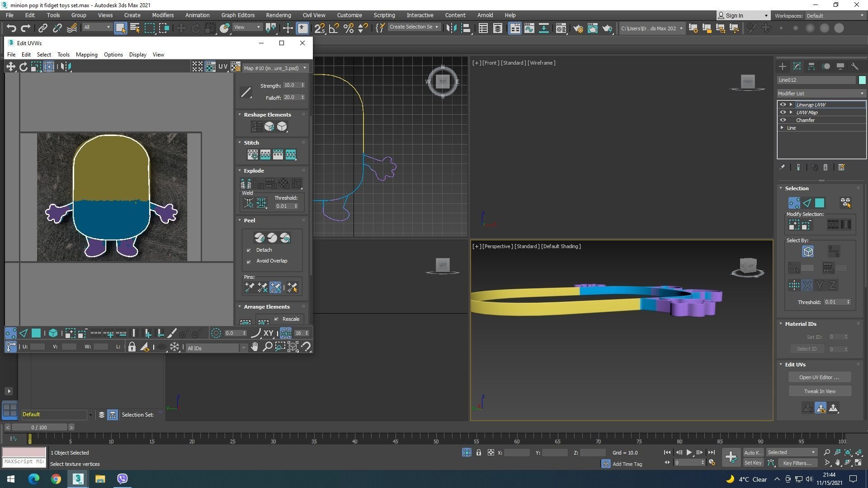Image resolution: width=868 pixels, height=488 pixels.
Task: Open the Hierarchy tab in command panel
Action: tap(811, 66)
